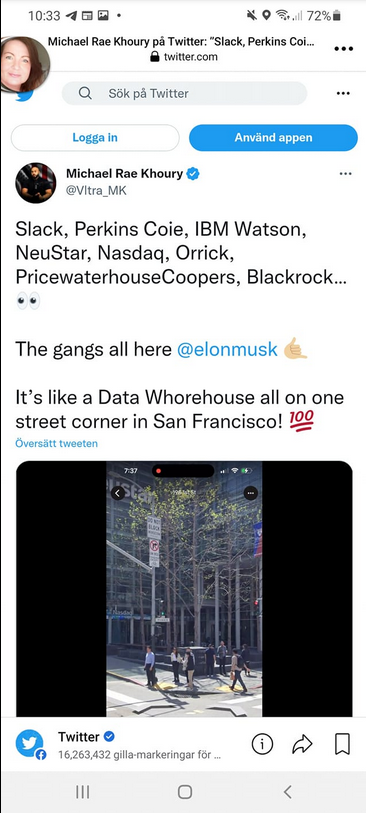Tap the floating chat head avatar

(x=25, y=64)
